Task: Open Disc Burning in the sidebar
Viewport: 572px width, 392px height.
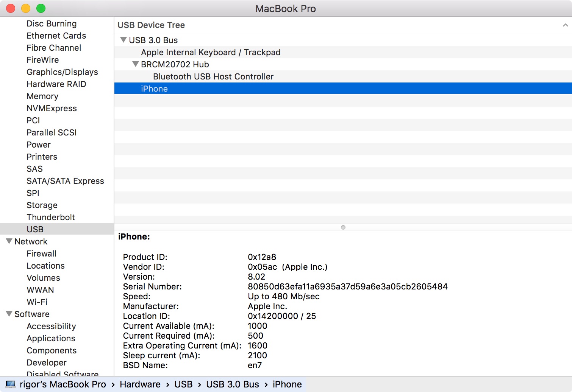Action: pyautogui.click(x=52, y=23)
